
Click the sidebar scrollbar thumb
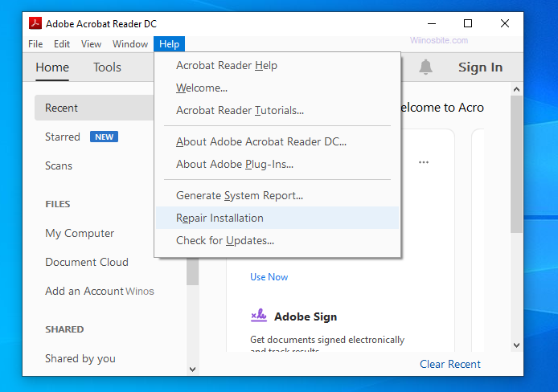click(192, 272)
